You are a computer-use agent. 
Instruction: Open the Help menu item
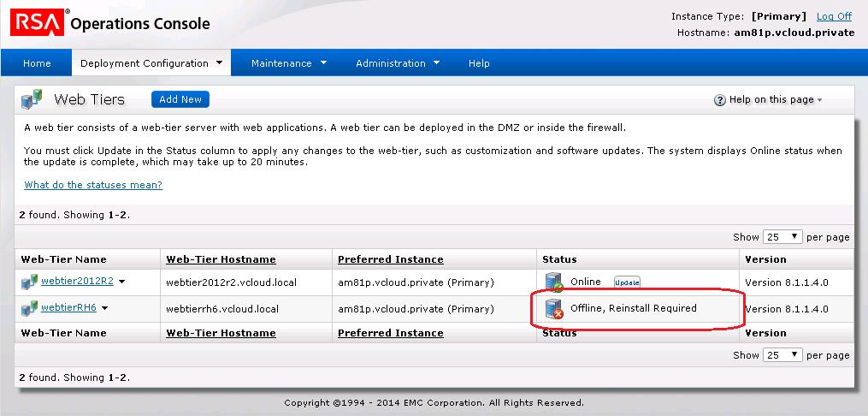tap(479, 63)
